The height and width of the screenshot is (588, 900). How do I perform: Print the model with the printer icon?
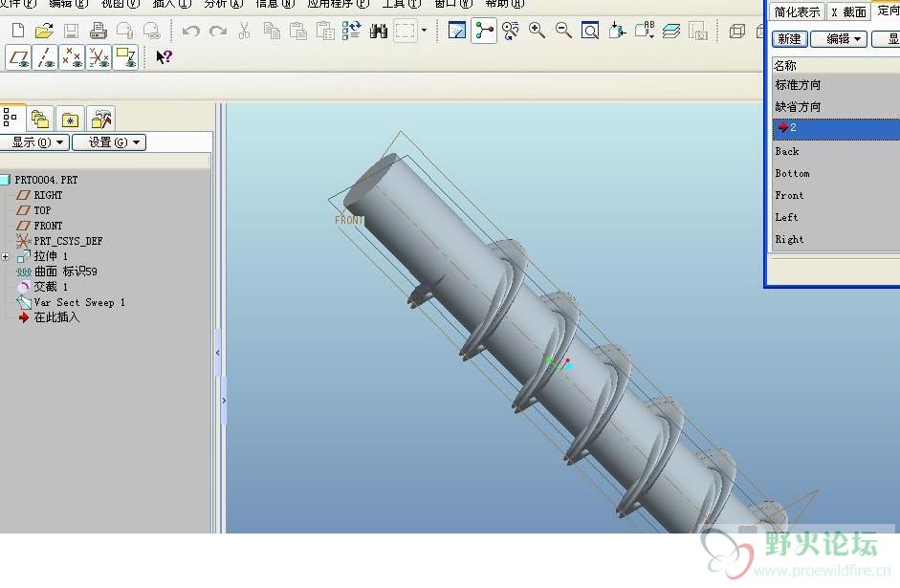click(x=99, y=31)
